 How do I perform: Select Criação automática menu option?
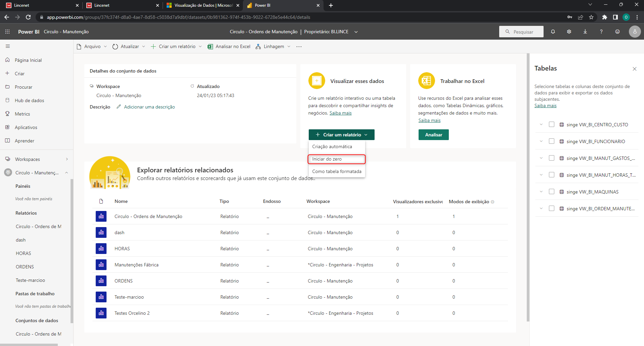click(337, 146)
